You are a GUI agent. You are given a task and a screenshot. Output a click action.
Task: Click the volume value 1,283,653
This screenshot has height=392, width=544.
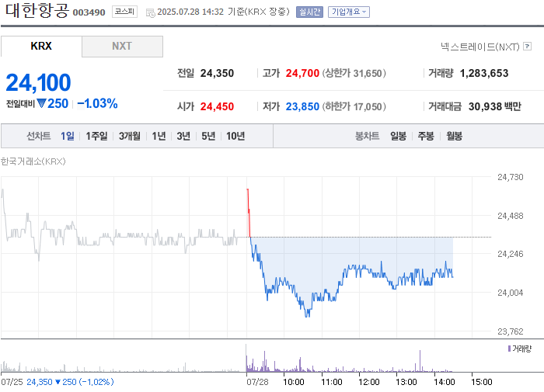pyautogui.click(x=484, y=73)
